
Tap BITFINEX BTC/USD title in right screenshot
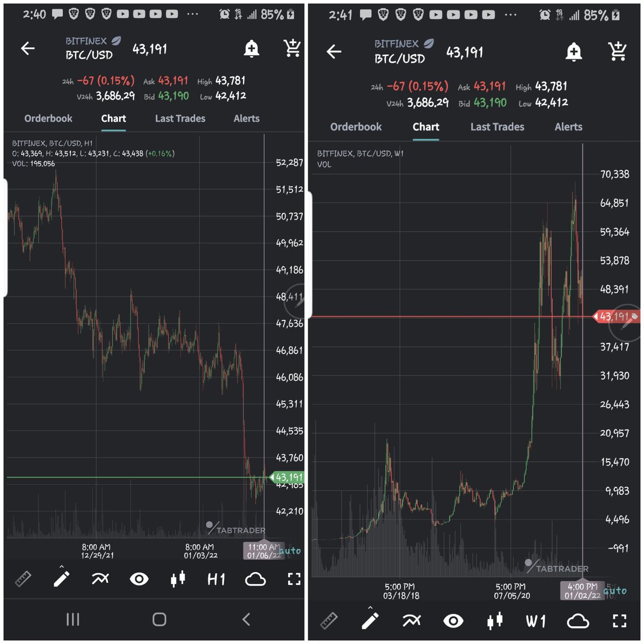(x=404, y=52)
